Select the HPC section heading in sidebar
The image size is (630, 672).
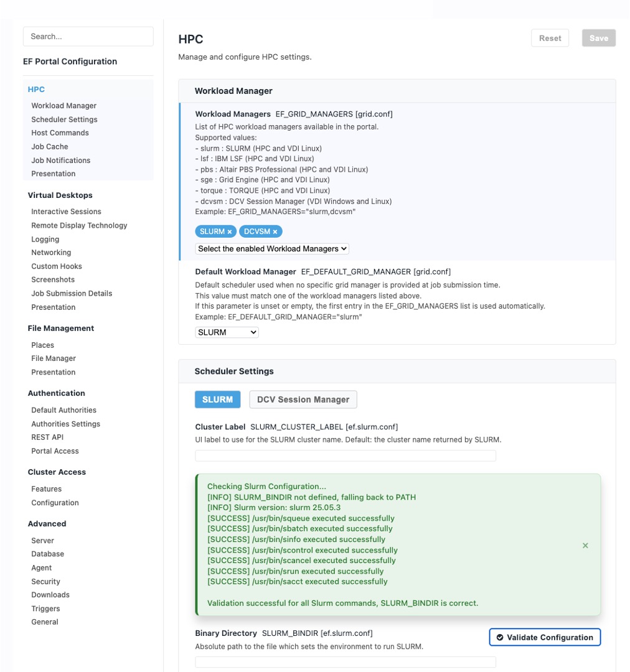point(36,90)
